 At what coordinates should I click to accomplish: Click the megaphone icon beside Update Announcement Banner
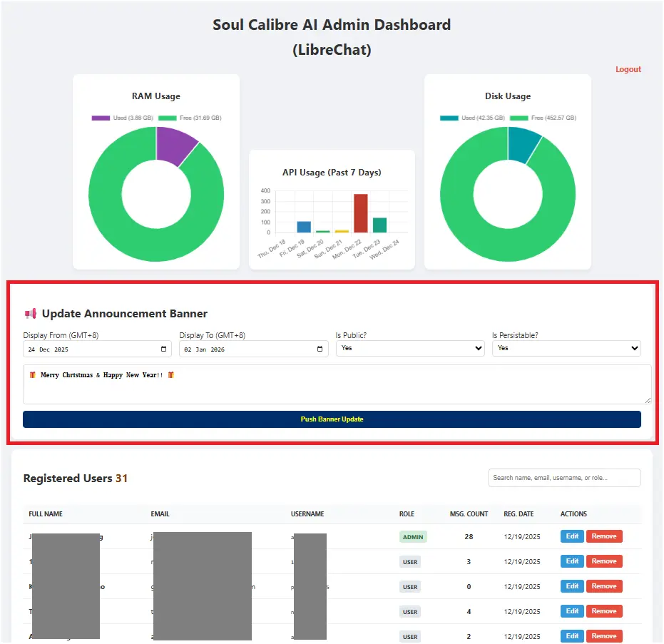31,314
